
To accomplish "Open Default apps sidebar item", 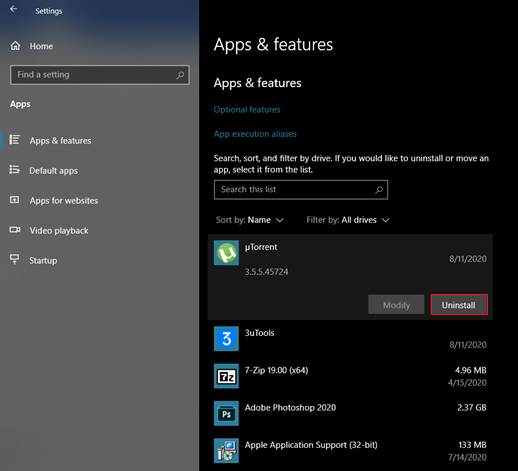I will [53, 171].
